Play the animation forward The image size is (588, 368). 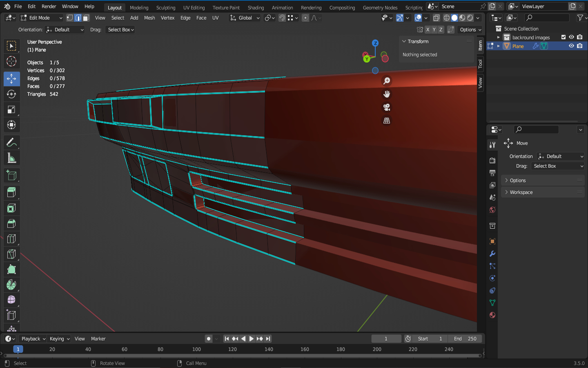(252, 339)
